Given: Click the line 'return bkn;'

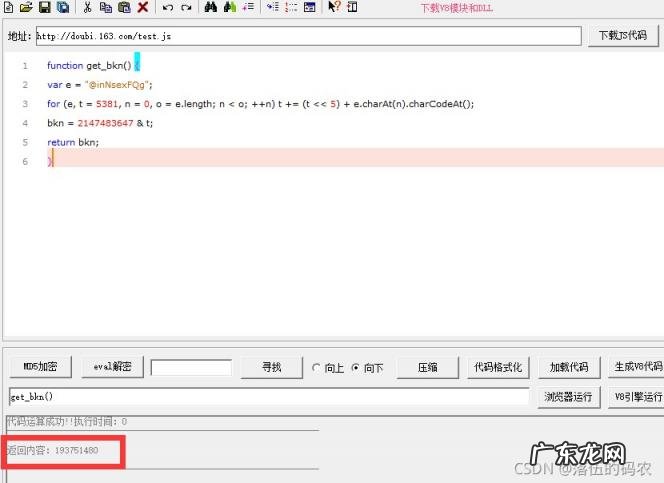Looking at the screenshot, I should [x=73, y=142].
